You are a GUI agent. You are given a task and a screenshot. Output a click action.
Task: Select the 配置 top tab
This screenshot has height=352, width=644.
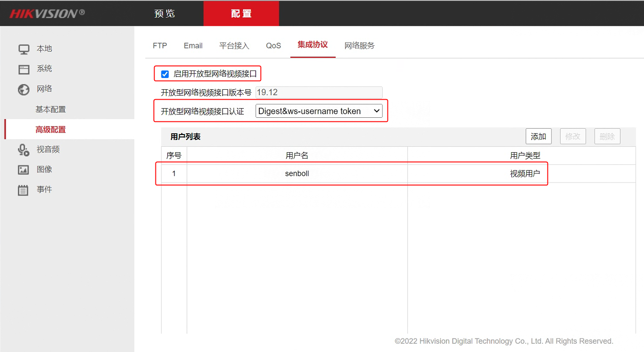pos(241,14)
